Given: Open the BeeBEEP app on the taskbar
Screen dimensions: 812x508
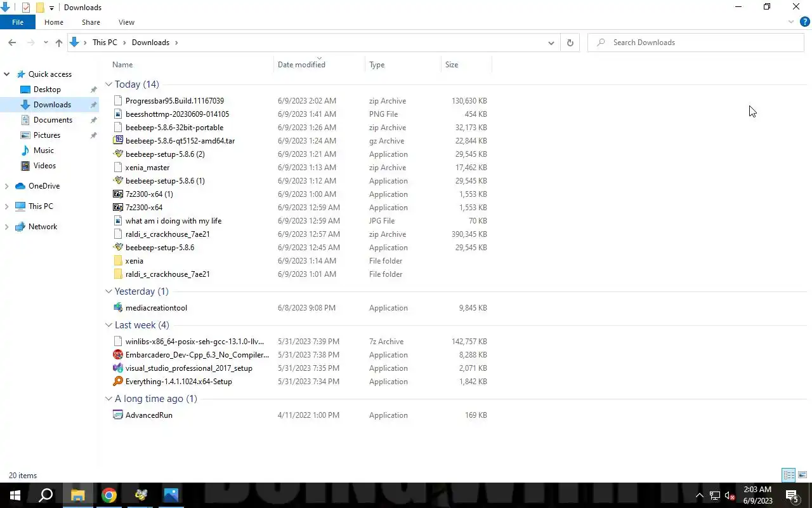Looking at the screenshot, I should pos(141,495).
